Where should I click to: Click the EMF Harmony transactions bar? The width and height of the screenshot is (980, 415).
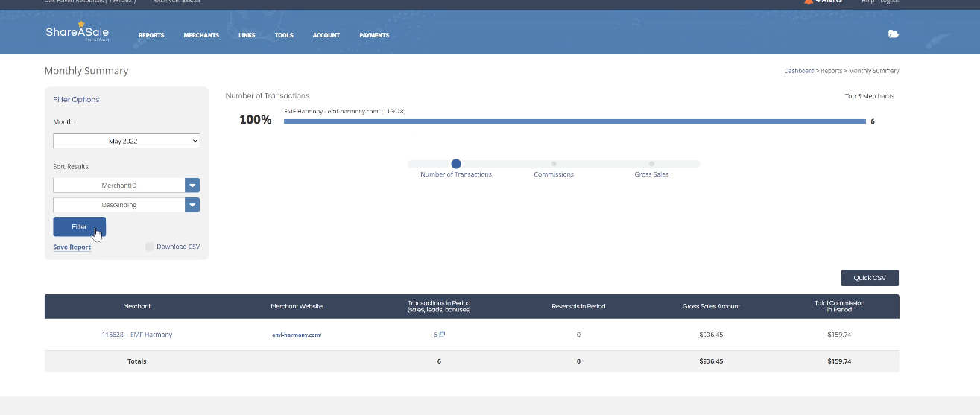[575, 121]
